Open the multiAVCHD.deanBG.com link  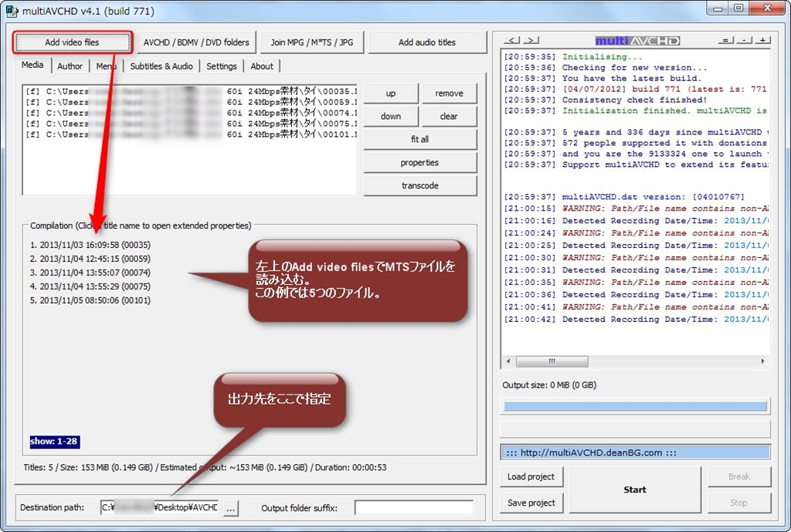click(x=636, y=452)
